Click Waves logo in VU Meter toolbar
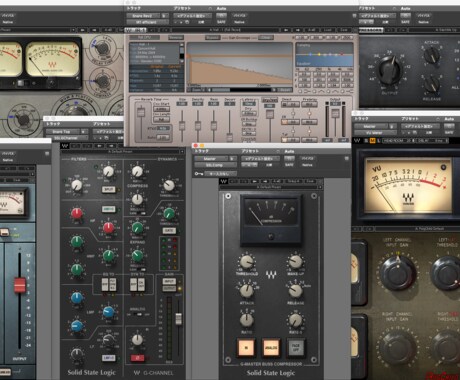Viewport: 460px width, 380px height. coord(357,141)
